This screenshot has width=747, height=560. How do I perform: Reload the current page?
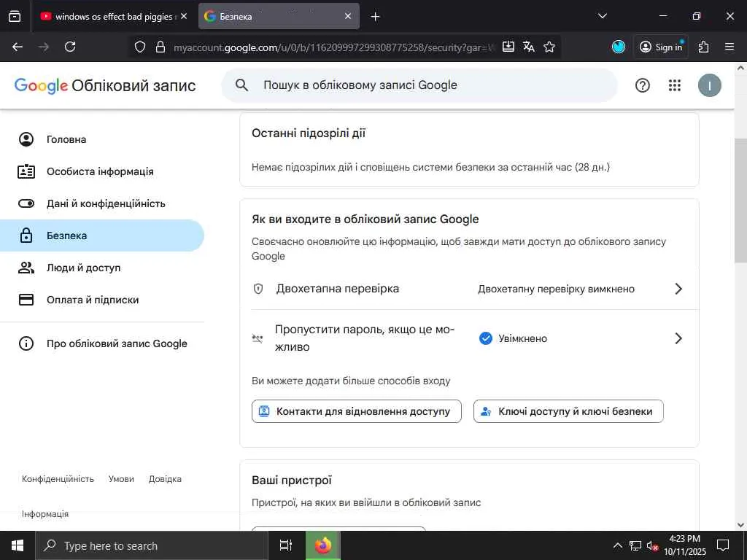(x=70, y=47)
